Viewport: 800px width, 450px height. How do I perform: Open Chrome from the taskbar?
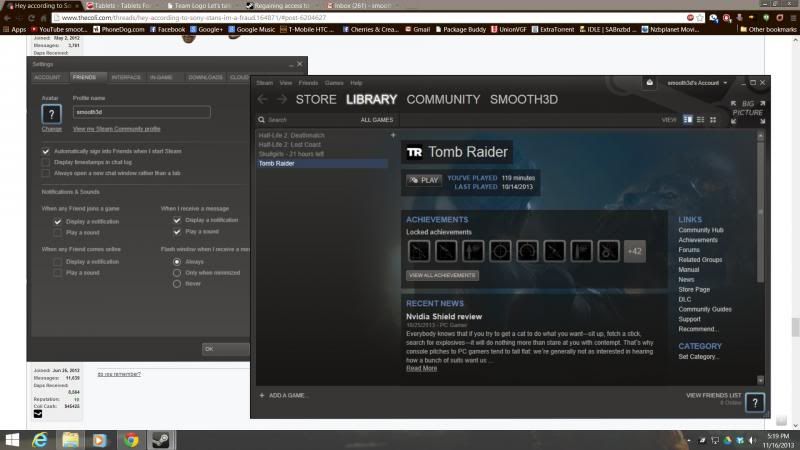point(131,440)
